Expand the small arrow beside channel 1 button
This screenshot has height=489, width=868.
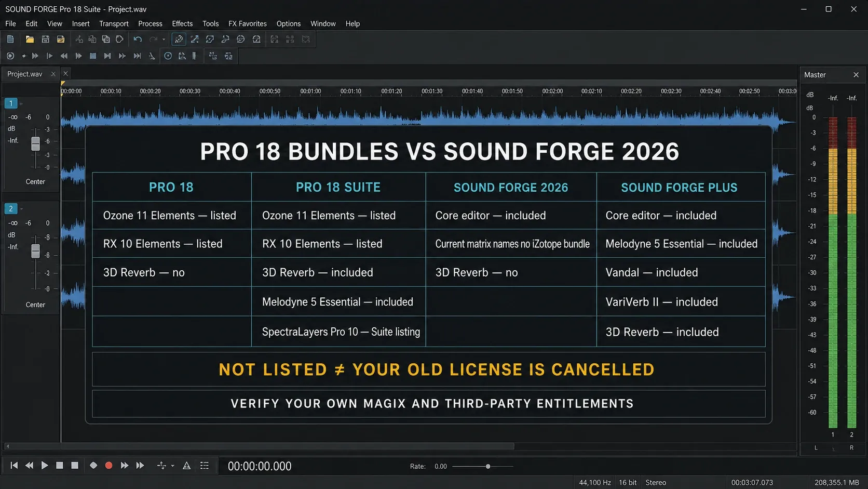[x=21, y=104]
